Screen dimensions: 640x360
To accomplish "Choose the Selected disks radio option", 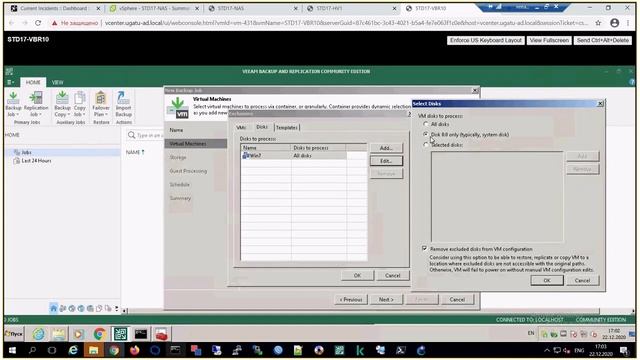I will pyautogui.click(x=426, y=145).
